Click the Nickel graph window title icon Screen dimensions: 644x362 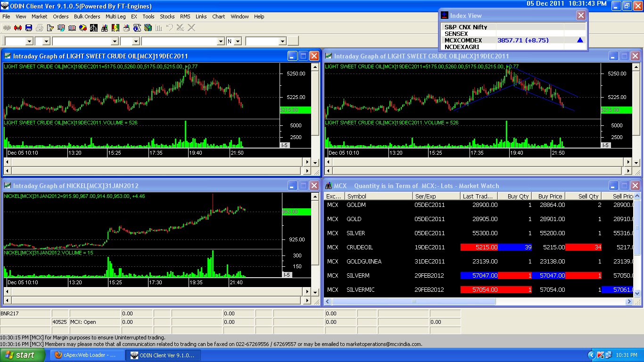pyautogui.click(x=8, y=186)
